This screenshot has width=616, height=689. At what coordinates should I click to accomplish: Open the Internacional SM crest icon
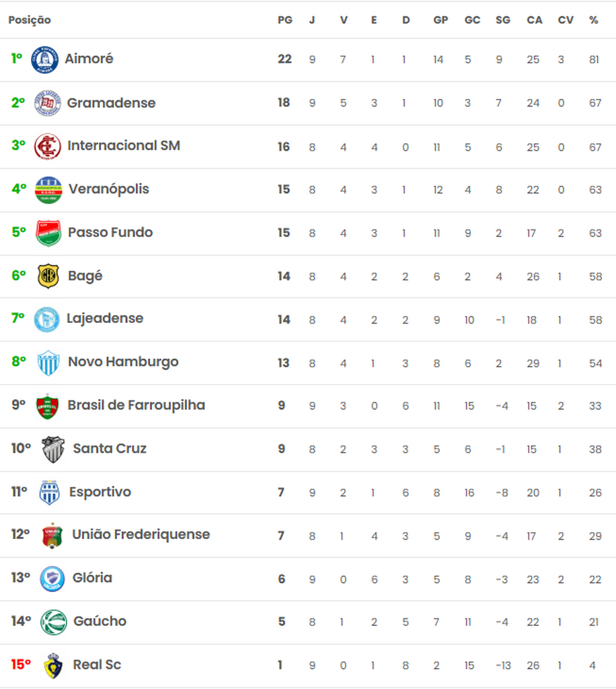tap(48, 146)
